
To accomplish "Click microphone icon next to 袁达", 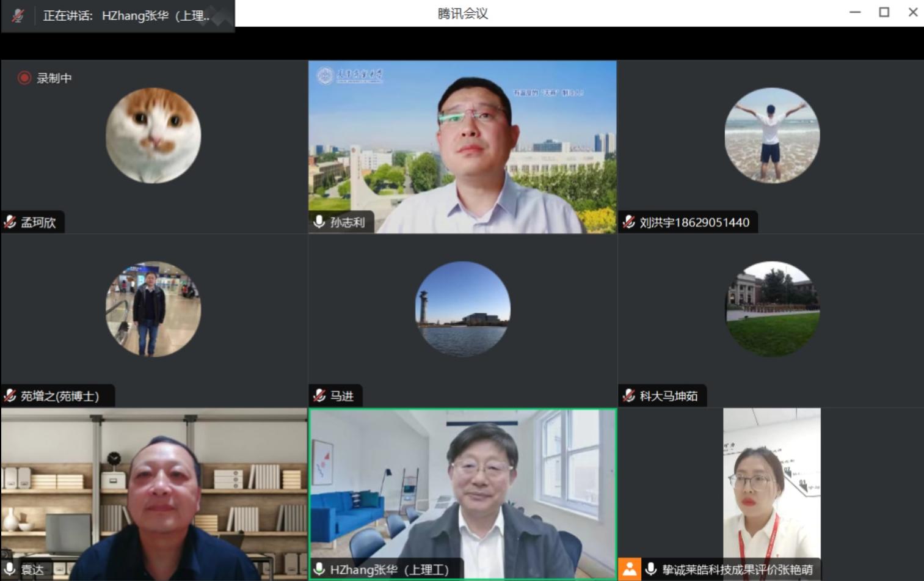I will point(10,569).
